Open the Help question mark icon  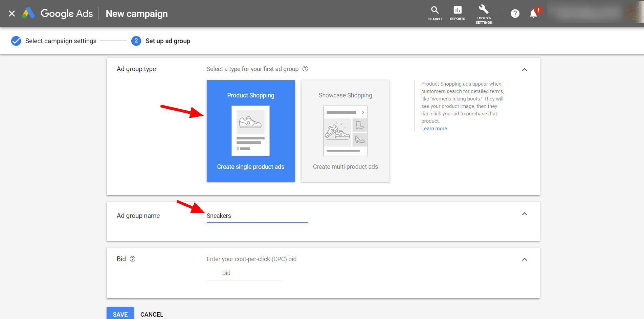[x=515, y=14]
